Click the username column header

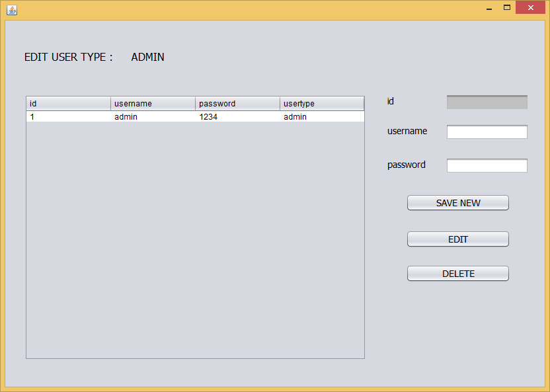[x=153, y=104]
